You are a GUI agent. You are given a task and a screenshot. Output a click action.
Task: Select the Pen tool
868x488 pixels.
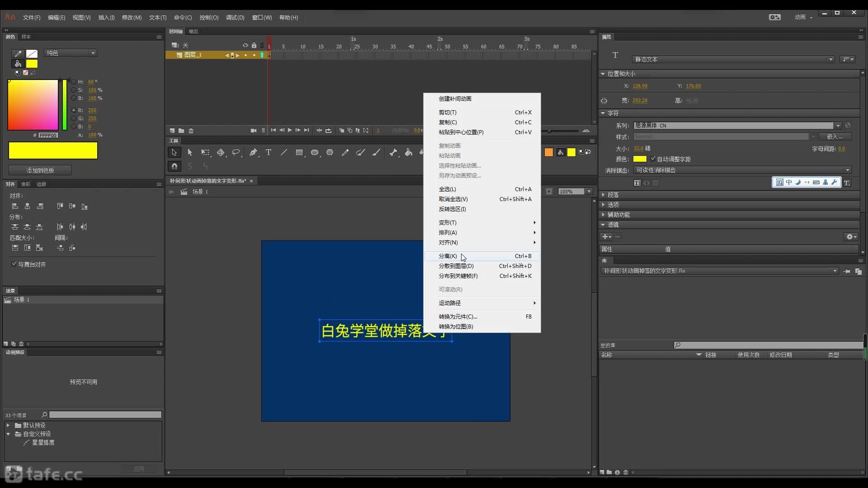253,153
